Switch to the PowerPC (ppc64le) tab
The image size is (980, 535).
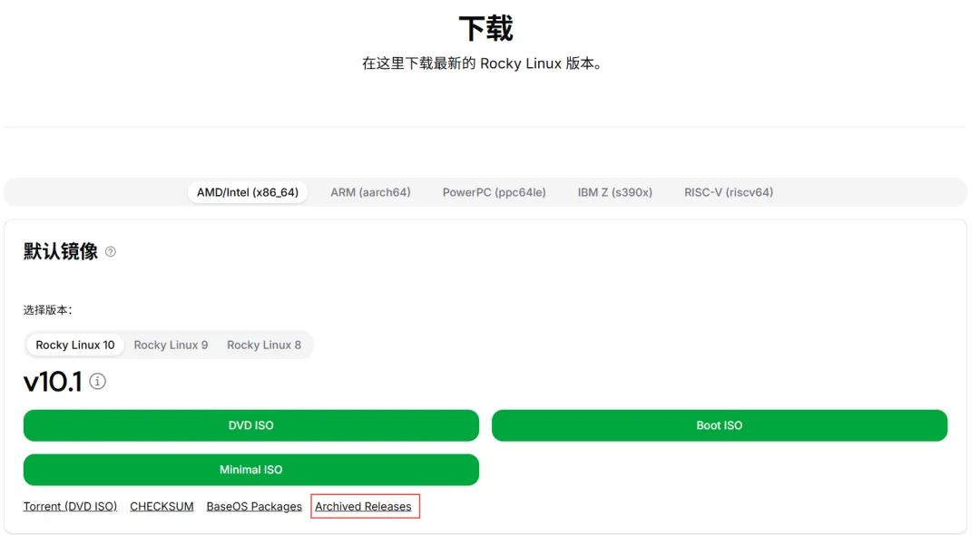click(x=494, y=192)
